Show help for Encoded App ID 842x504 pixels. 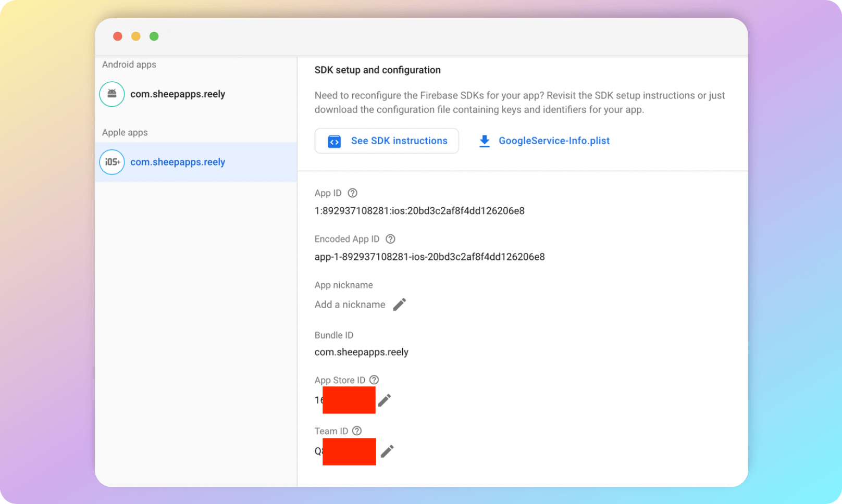(390, 239)
